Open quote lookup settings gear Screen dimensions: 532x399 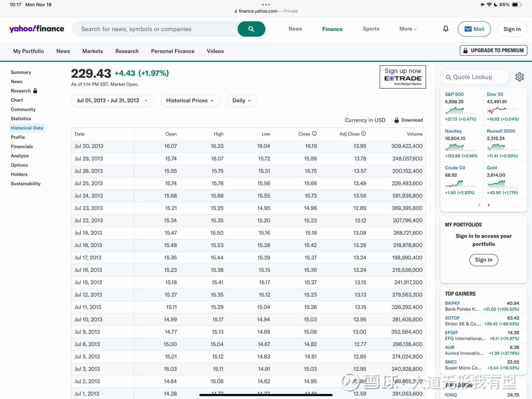pyautogui.click(x=520, y=77)
